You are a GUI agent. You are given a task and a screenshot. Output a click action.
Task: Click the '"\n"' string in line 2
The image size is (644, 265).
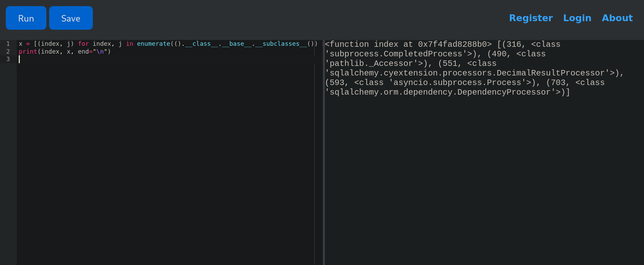(100, 52)
